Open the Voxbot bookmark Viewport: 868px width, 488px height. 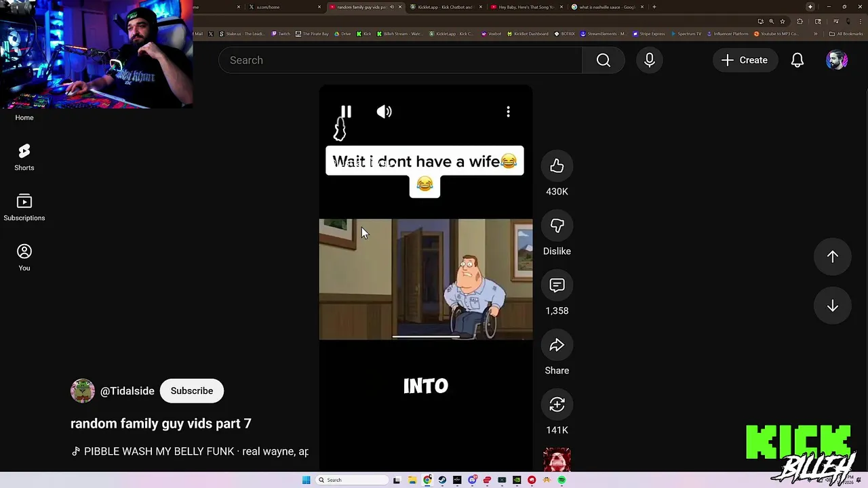click(492, 34)
